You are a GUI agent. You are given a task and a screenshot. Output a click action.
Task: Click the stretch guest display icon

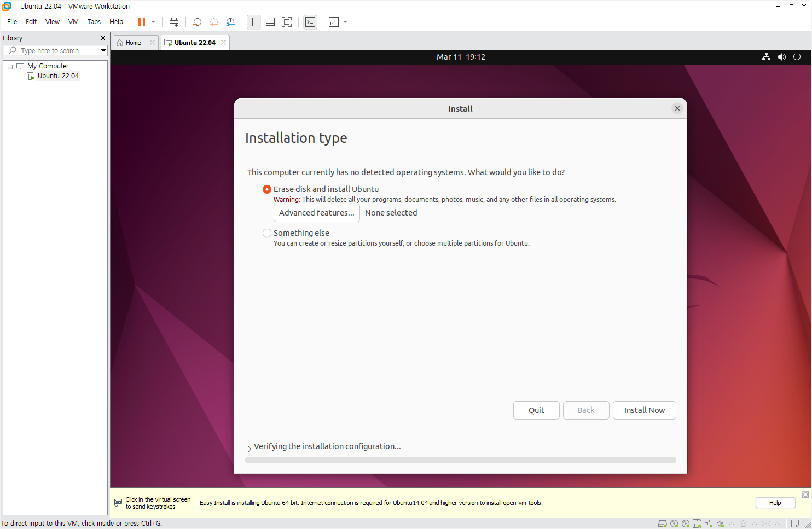coord(334,22)
